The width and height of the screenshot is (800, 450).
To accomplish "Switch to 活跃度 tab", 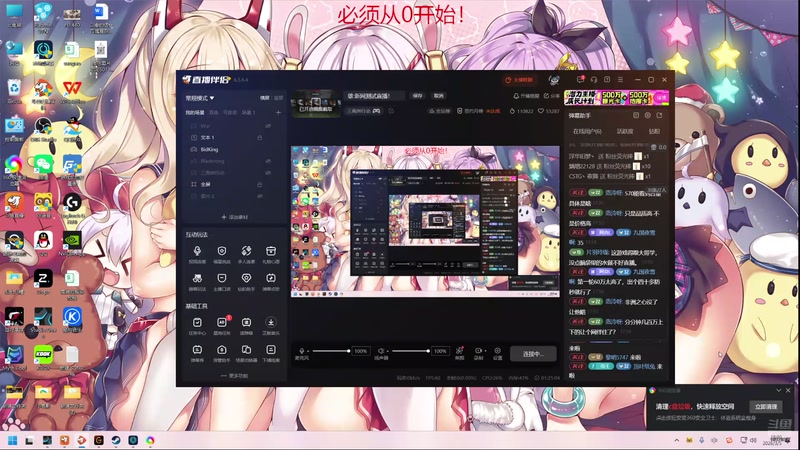I will pos(625,131).
